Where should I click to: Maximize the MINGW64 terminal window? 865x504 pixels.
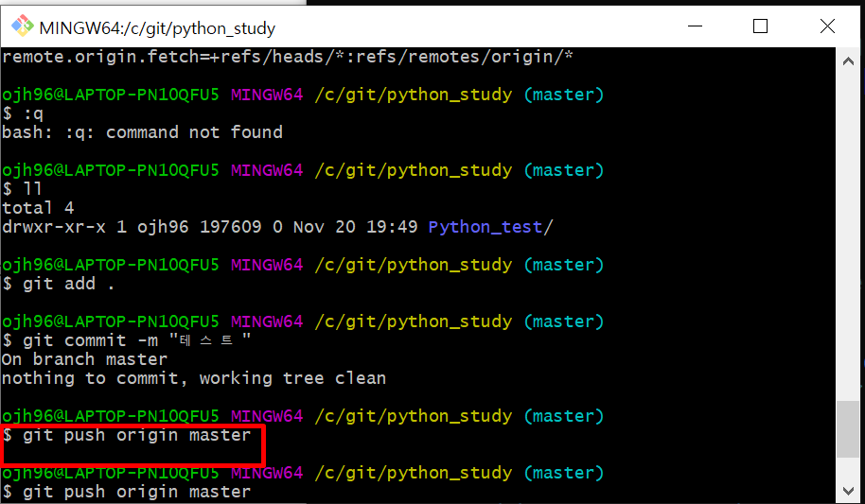(760, 26)
